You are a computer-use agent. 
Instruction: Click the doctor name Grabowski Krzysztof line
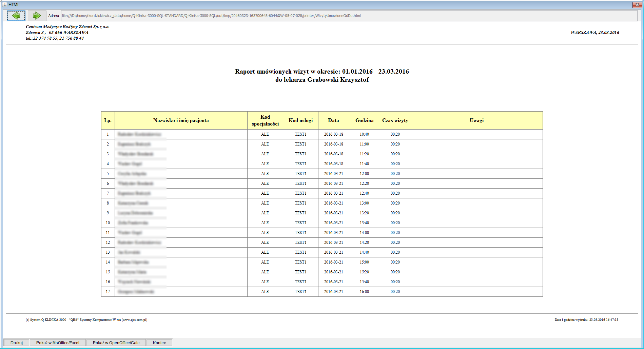click(322, 80)
